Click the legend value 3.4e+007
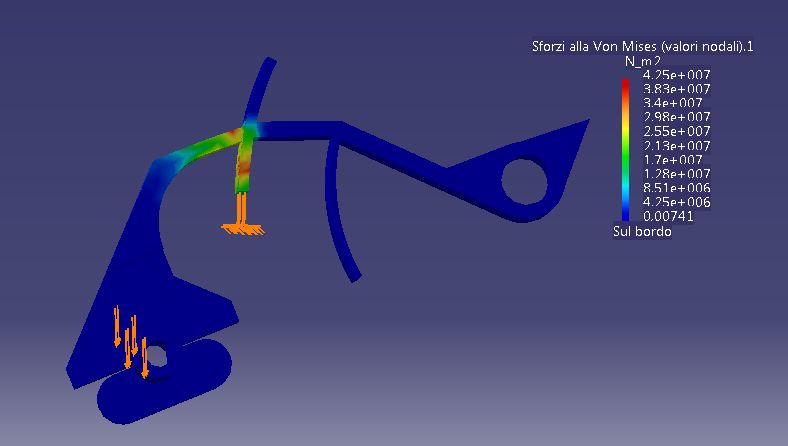788x446 pixels. click(672, 103)
